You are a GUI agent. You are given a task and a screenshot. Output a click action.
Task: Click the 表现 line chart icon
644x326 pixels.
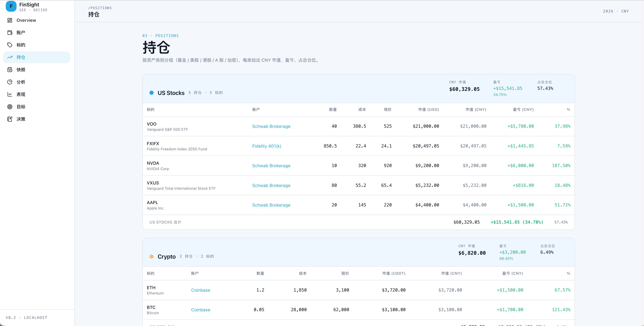tap(10, 94)
